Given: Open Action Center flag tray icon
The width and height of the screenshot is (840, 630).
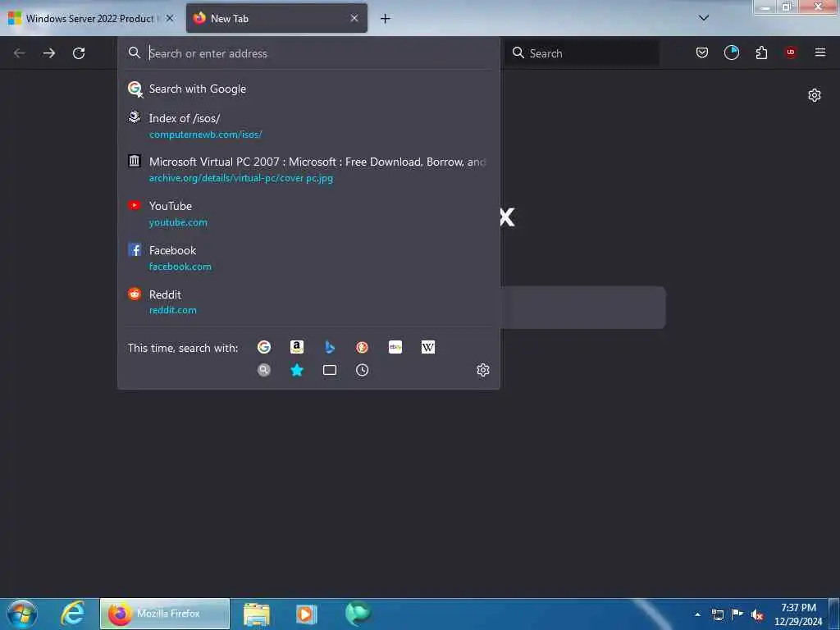Looking at the screenshot, I should pos(737,614).
